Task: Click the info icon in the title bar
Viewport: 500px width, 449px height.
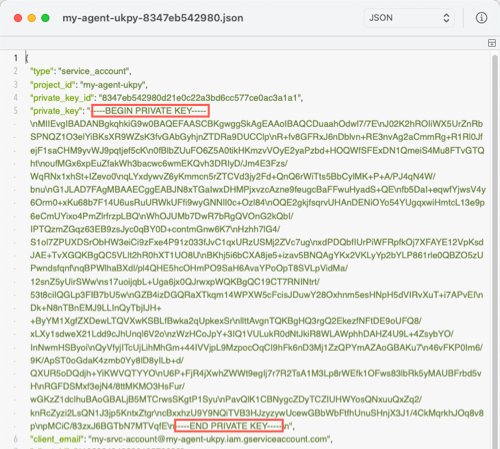Action: tap(481, 18)
